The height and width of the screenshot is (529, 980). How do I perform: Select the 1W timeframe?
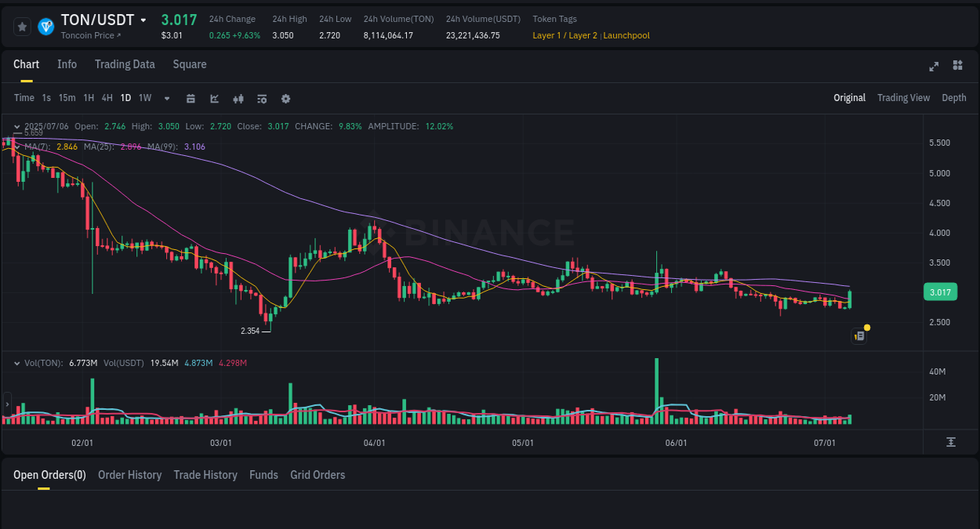pos(144,98)
